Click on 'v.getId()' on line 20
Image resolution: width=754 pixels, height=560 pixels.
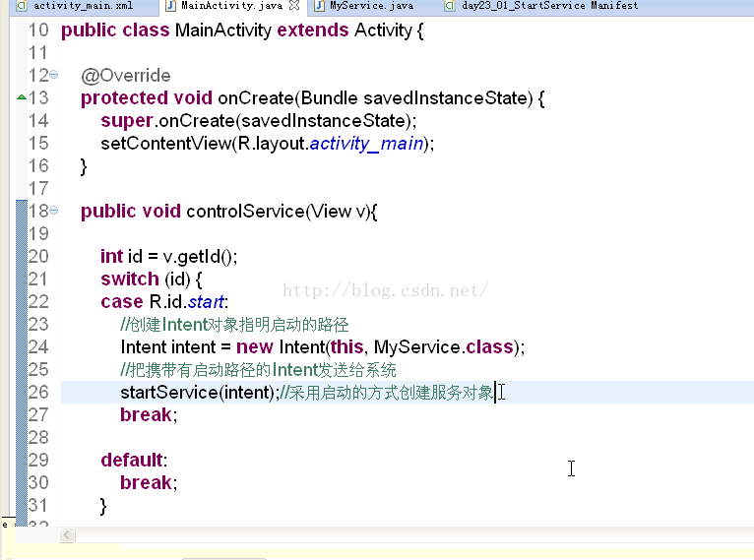point(197,257)
